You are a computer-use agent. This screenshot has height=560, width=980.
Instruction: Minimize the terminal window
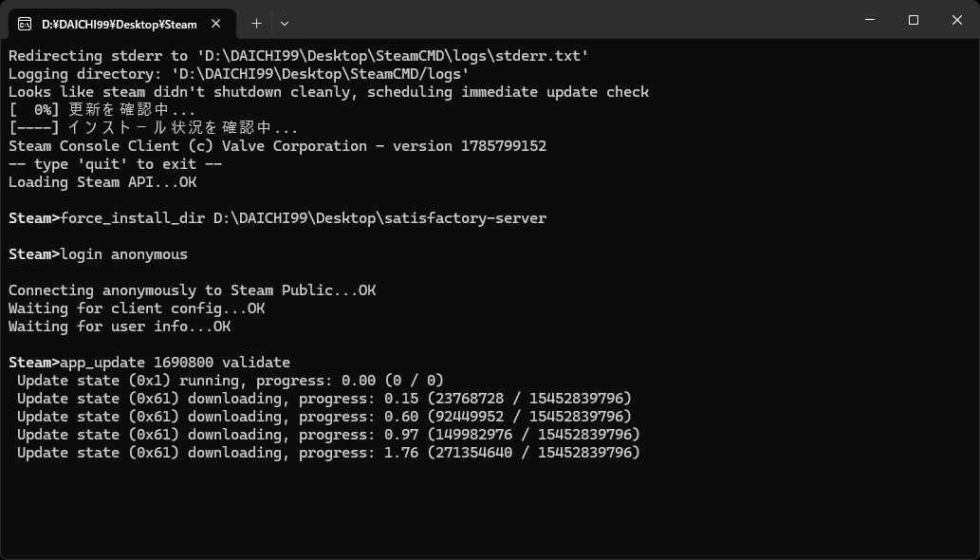(x=870, y=20)
